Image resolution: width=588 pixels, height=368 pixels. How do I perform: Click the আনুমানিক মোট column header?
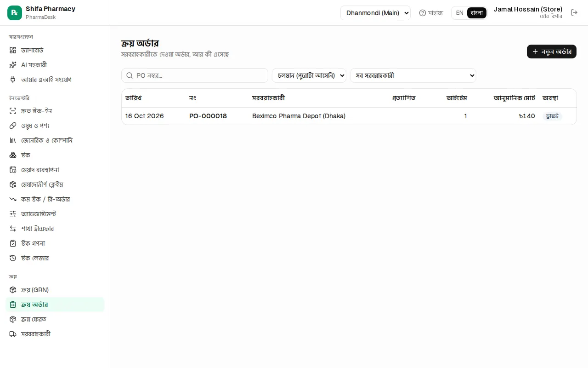coord(514,98)
